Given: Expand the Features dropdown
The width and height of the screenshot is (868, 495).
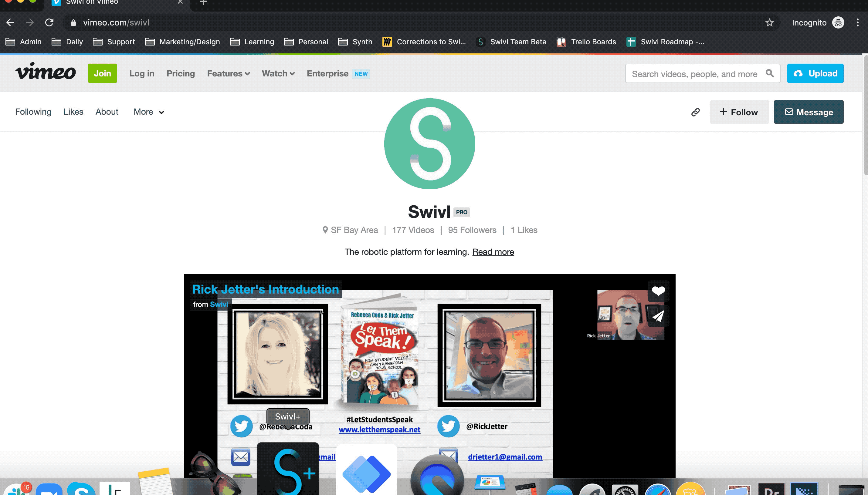Looking at the screenshot, I should point(228,73).
